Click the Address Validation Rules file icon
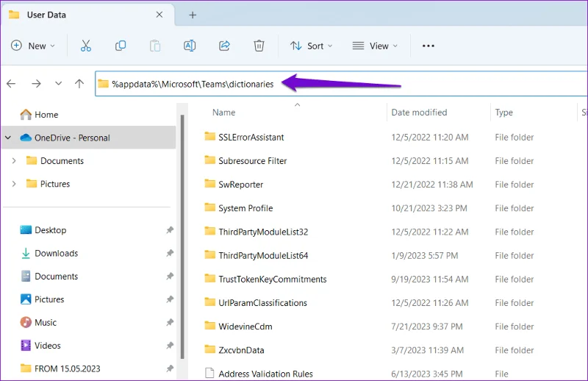Image resolution: width=588 pixels, height=381 pixels. click(209, 373)
